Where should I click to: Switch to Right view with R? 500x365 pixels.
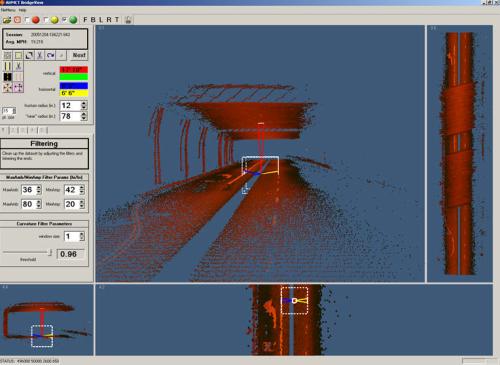click(x=109, y=20)
